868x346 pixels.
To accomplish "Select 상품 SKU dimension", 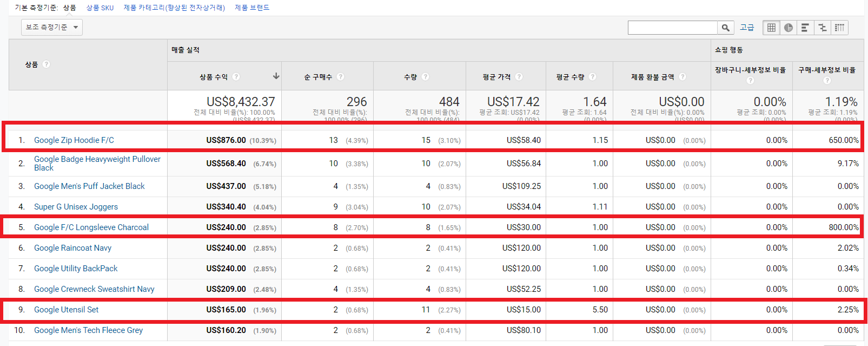I will pos(100,8).
